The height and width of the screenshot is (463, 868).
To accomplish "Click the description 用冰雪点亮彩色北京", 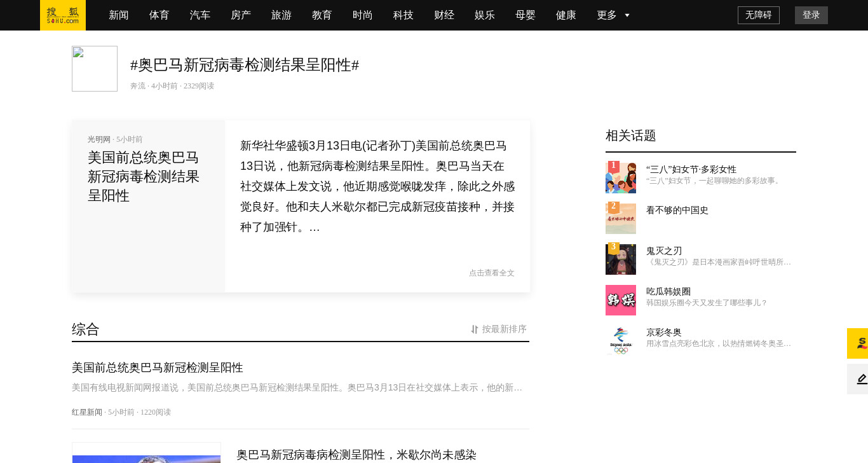I will point(719,343).
